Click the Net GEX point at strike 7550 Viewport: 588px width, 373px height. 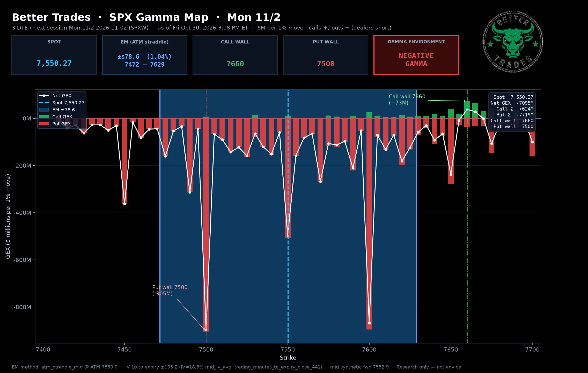point(288,236)
